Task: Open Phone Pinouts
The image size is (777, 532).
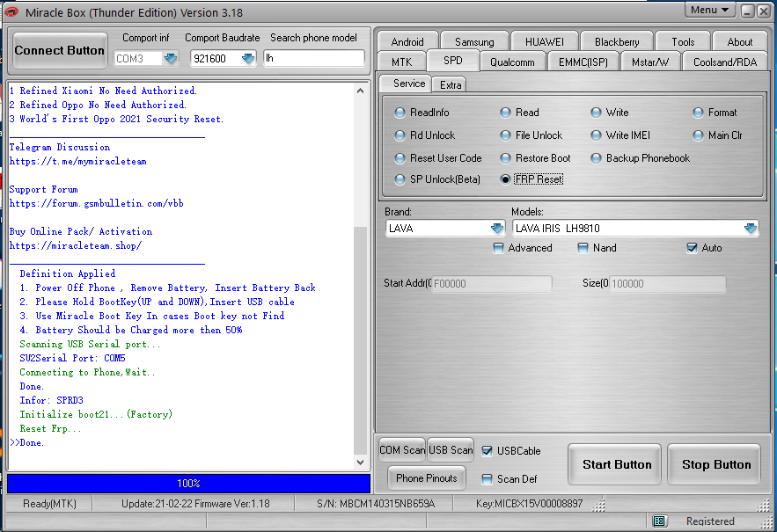Action: (x=427, y=478)
